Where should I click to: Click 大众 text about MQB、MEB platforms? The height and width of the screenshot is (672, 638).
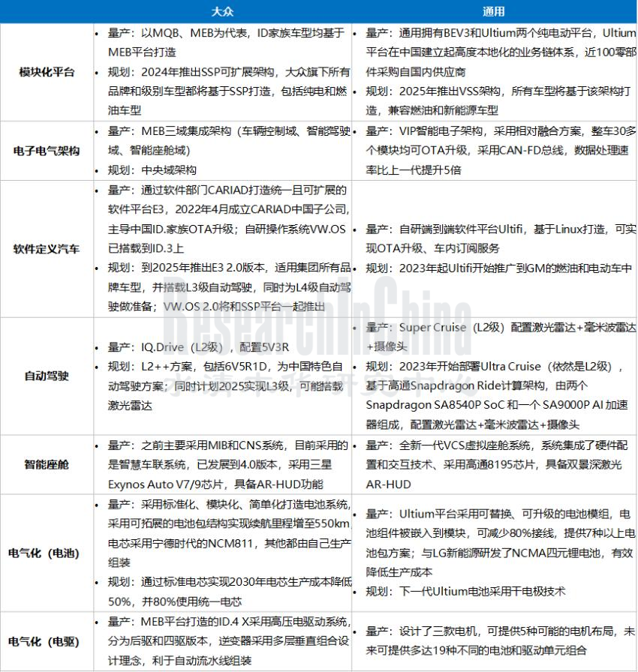(227, 43)
